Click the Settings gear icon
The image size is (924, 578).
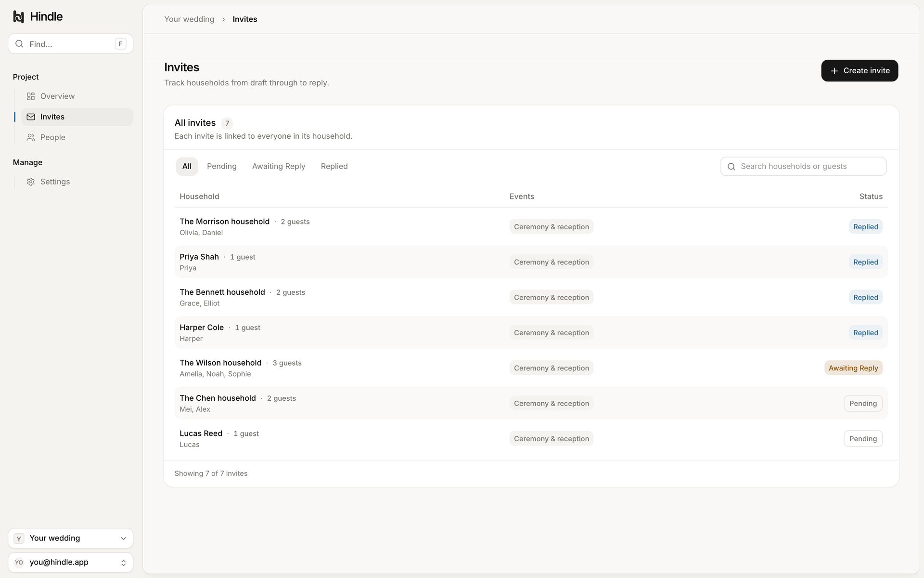31,182
